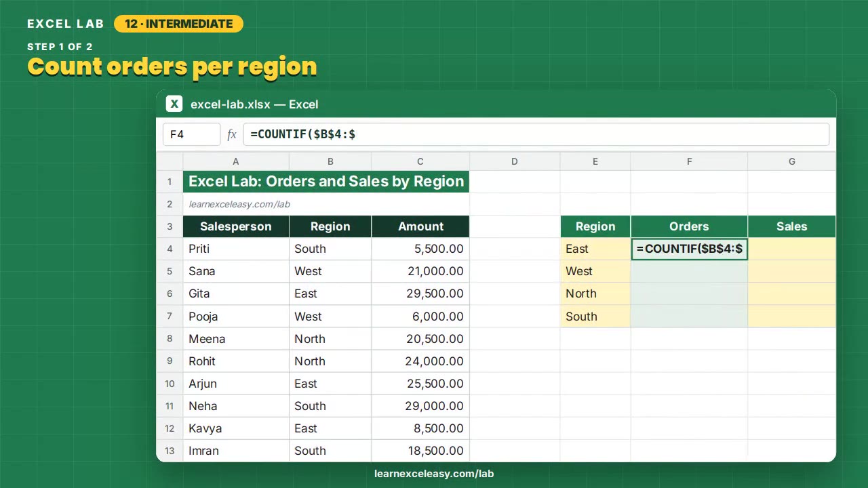Image resolution: width=868 pixels, height=488 pixels.
Task: Select the cell containing Kavya
Action: [236, 428]
